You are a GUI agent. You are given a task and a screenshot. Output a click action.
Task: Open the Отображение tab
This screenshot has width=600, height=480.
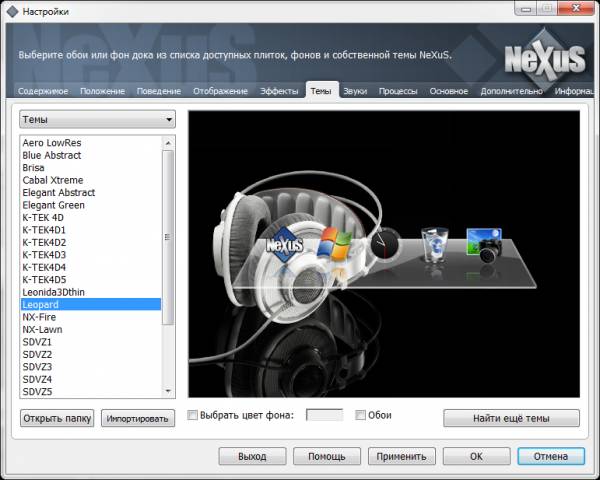(220, 91)
